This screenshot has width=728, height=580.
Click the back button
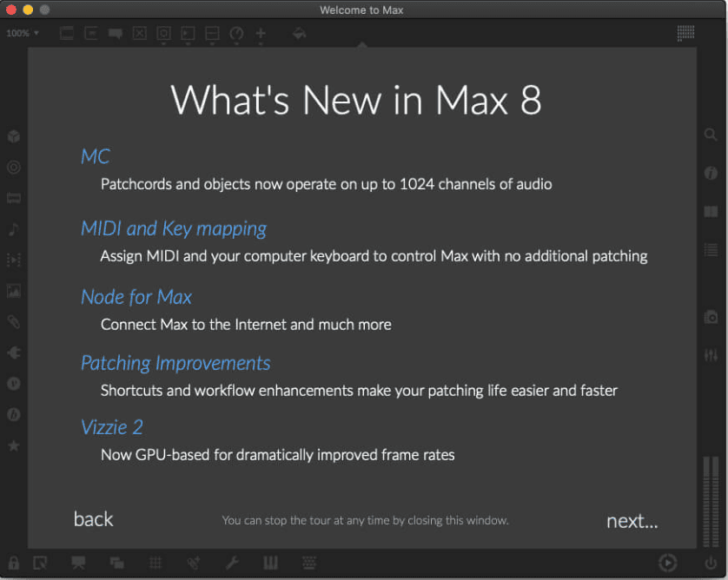93,519
